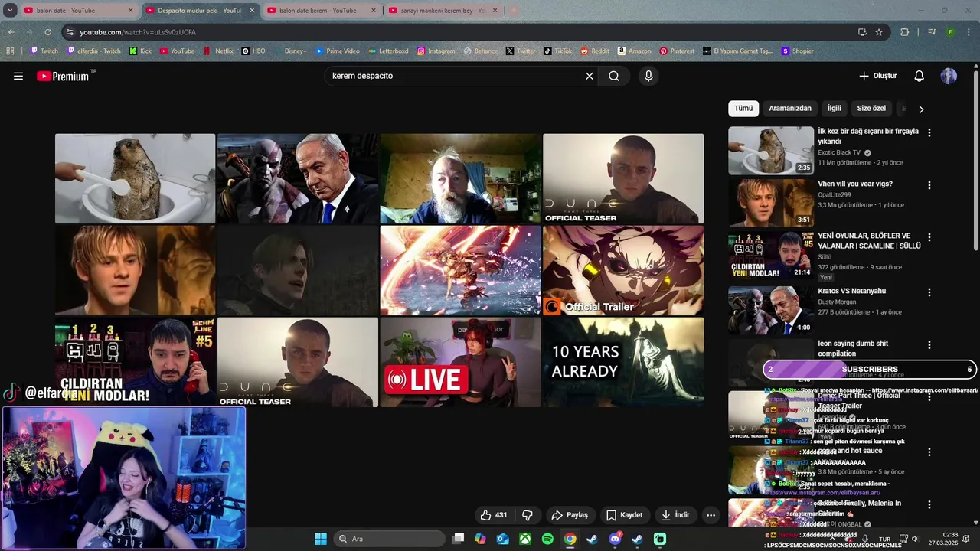Image resolution: width=980 pixels, height=551 pixels.
Task: Open the Pinterest bookmark
Action: 677,51
